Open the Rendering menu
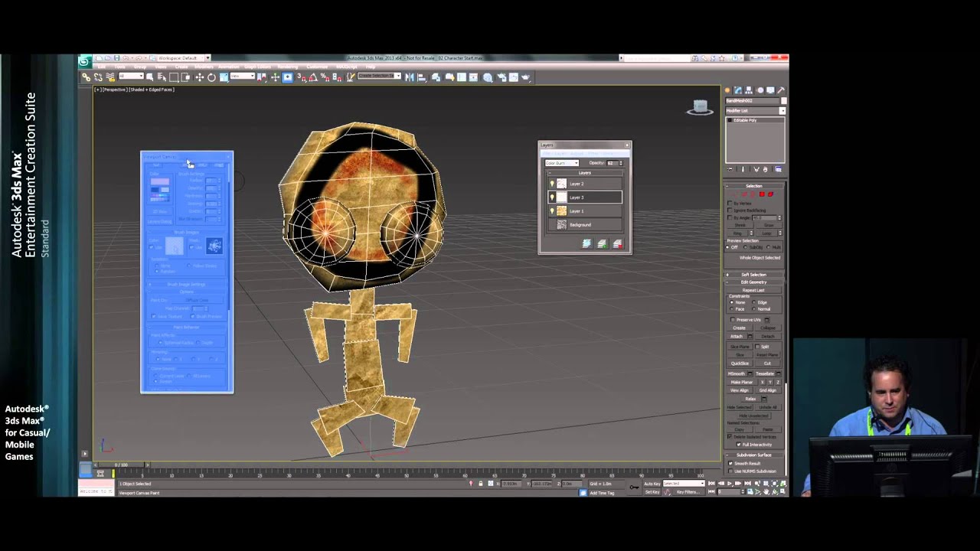 coord(287,67)
